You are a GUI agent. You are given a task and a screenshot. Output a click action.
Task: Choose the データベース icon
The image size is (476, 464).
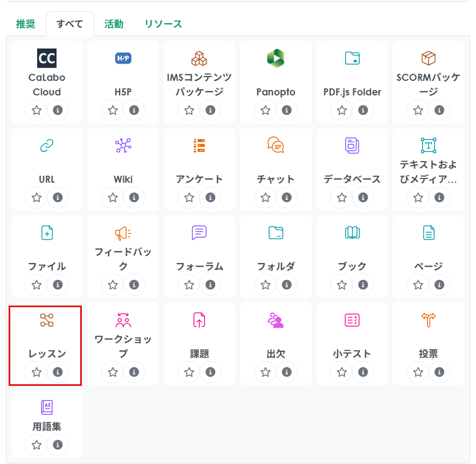[352, 146]
